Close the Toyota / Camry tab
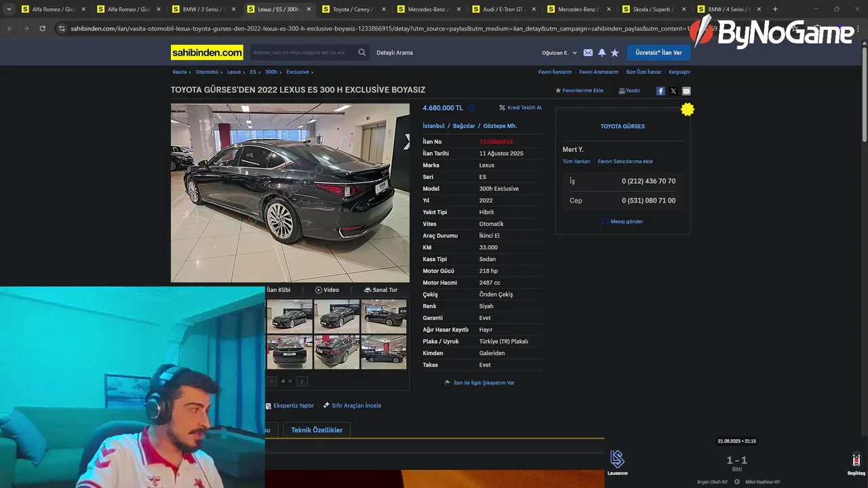 384,9
